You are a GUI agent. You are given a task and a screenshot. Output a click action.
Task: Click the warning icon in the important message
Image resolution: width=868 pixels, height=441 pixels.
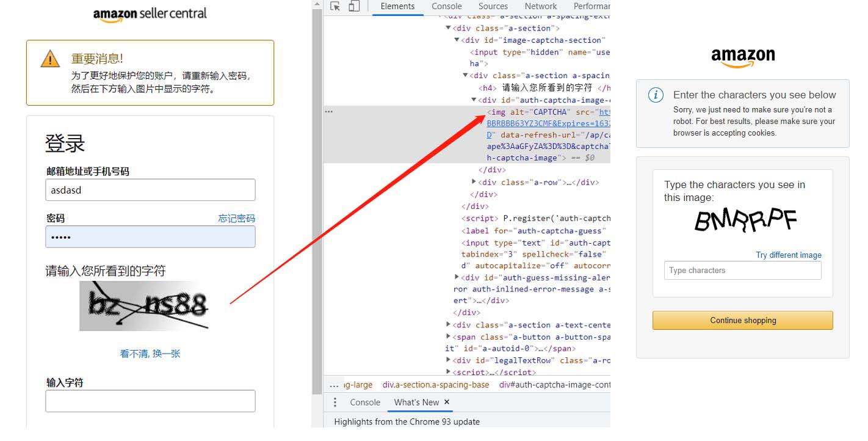click(x=50, y=59)
